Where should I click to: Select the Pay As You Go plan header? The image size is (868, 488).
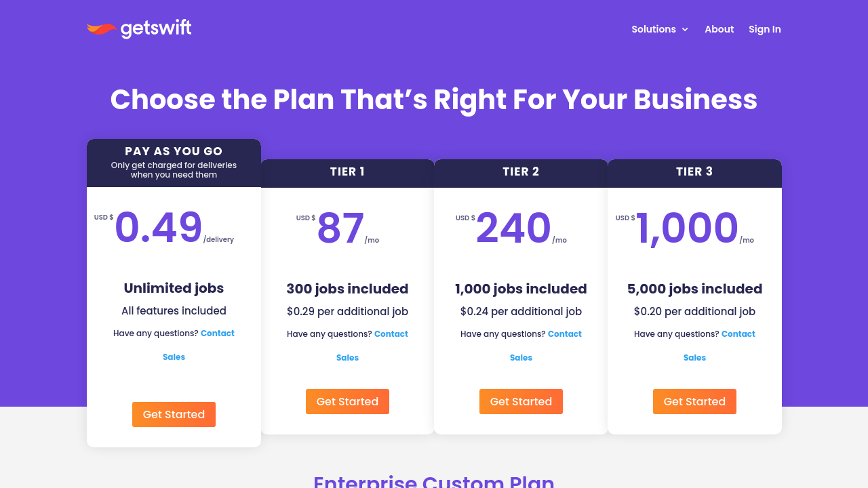174,152
